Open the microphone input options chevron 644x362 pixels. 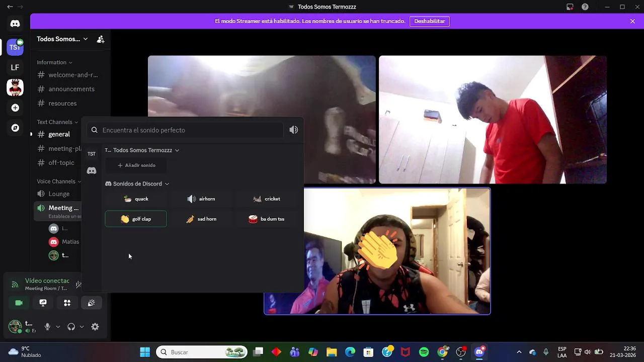pyautogui.click(x=58, y=327)
